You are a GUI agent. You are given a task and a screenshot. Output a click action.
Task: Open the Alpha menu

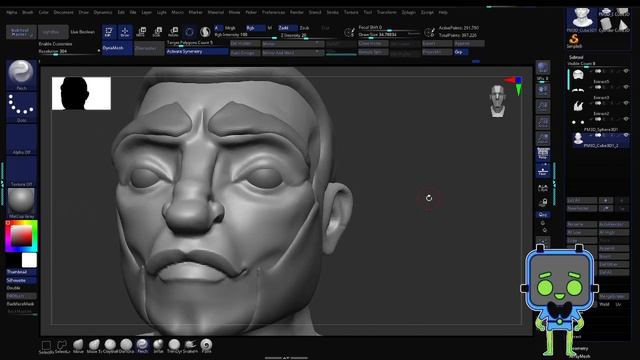click(12, 12)
